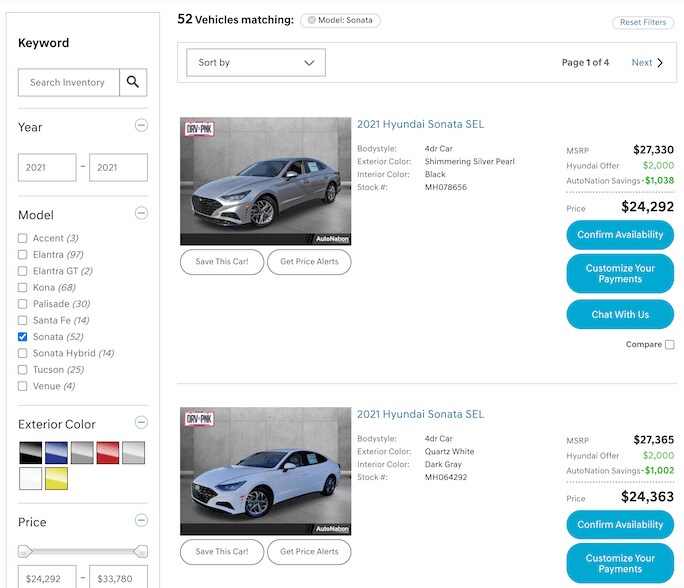
Task: Check the Venue model checkbox
Action: click(x=22, y=386)
